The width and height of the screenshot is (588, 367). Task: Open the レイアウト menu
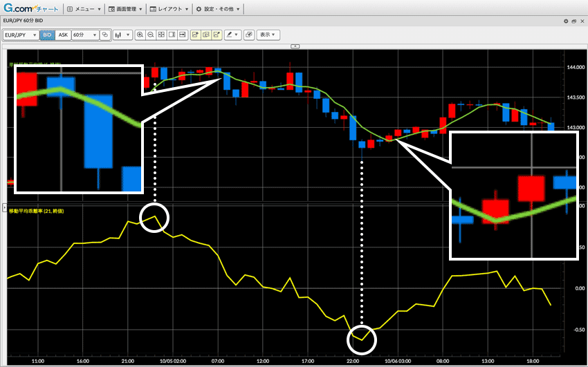tap(169, 9)
